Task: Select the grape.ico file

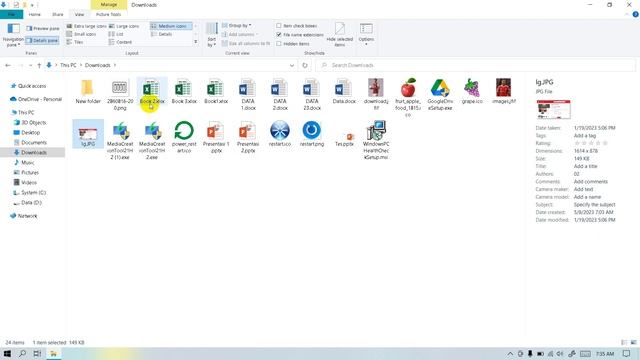Action: point(472,91)
